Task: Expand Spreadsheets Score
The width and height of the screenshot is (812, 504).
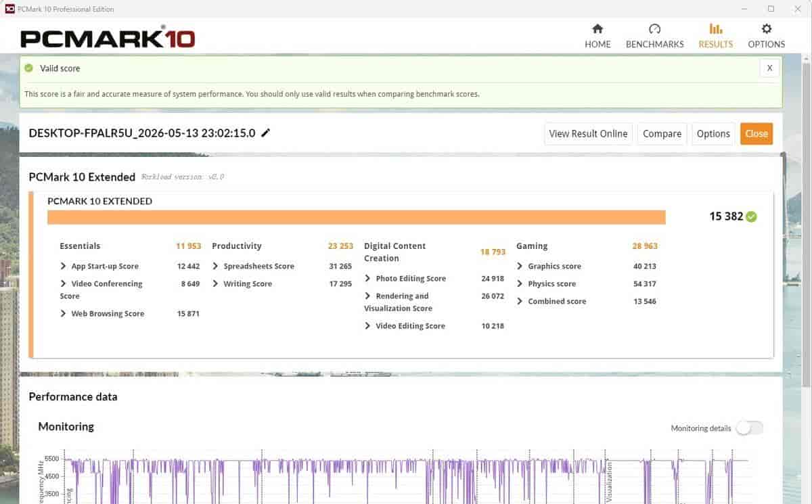Action: [216, 267]
